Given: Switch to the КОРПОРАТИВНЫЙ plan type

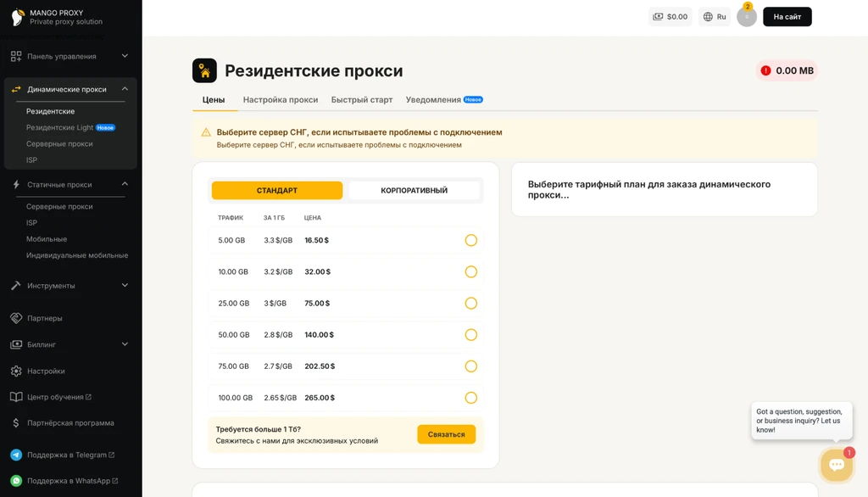Looking at the screenshot, I should 414,190.
